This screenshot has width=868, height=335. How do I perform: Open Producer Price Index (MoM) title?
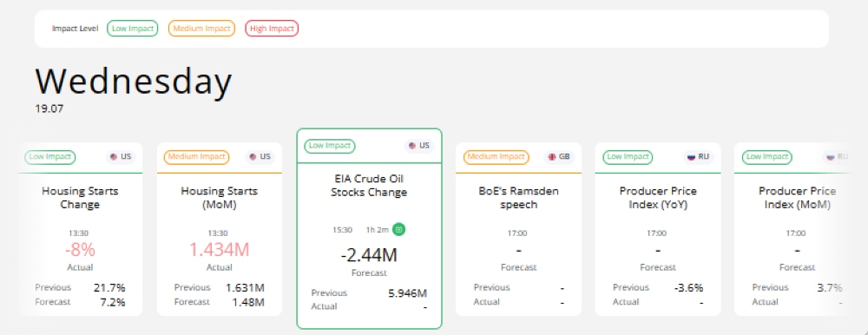[797, 198]
